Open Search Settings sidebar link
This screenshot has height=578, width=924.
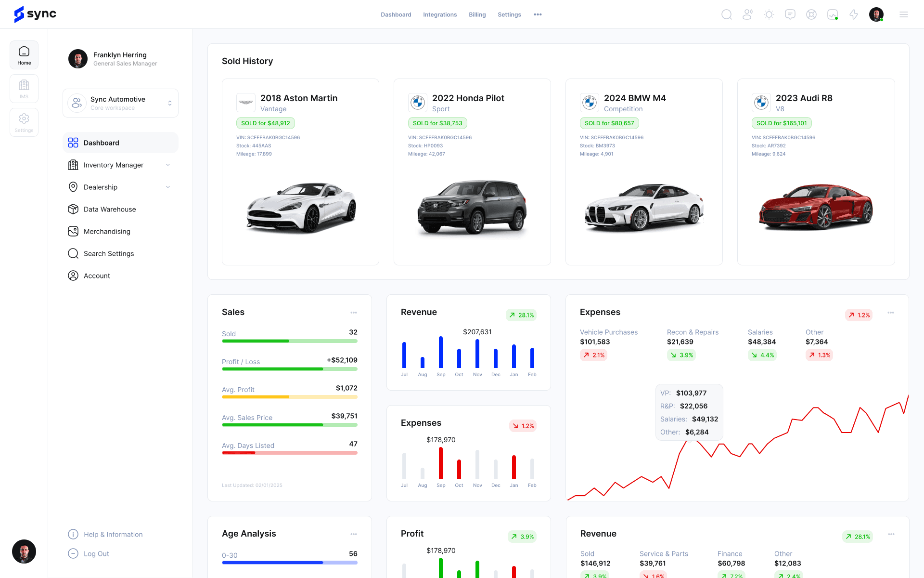[x=120, y=253]
